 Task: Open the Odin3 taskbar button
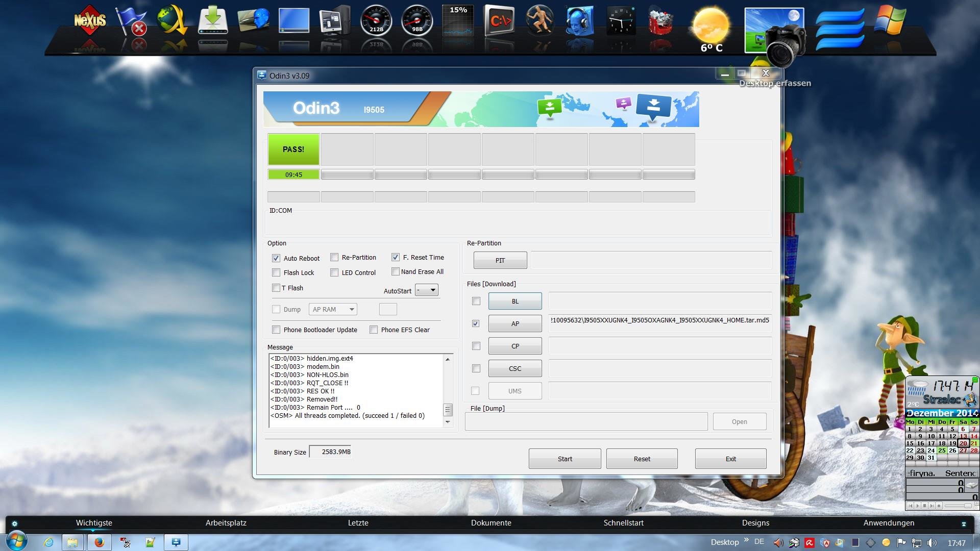[x=176, y=542]
